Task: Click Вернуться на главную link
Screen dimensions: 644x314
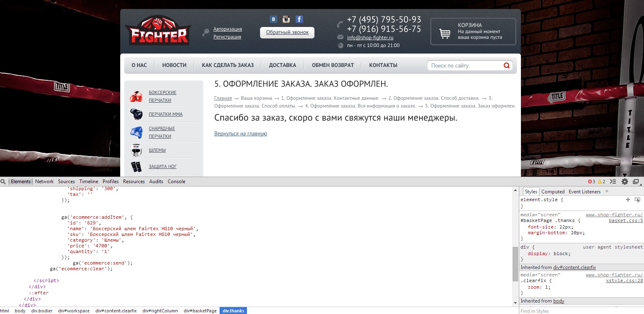Action: point(240,134)
